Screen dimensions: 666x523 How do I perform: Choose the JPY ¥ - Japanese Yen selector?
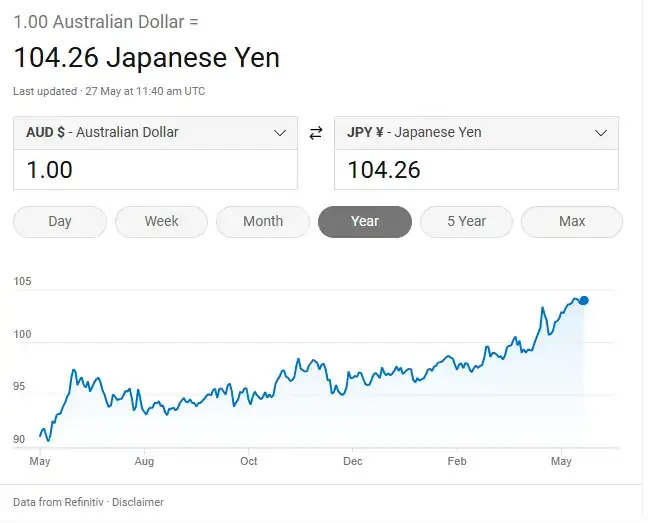pos(476,133)
